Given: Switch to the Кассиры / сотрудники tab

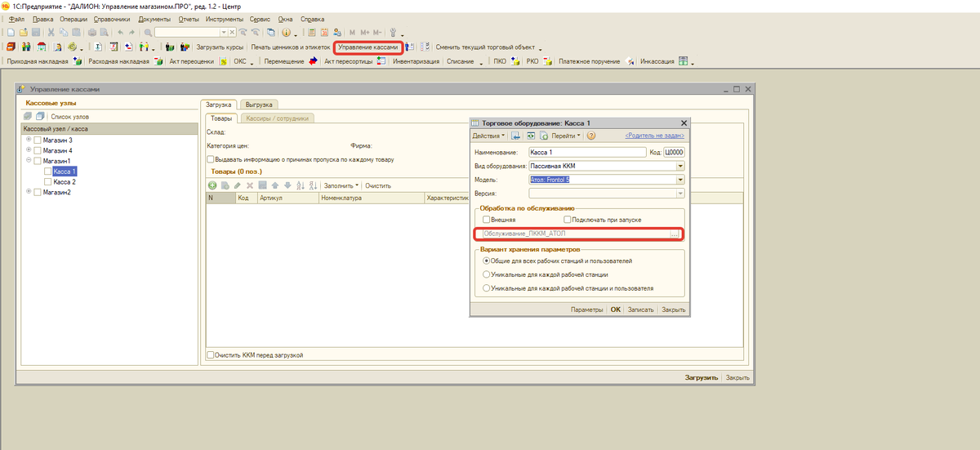Looking at the screenshot, I should [x=277, y=118].
